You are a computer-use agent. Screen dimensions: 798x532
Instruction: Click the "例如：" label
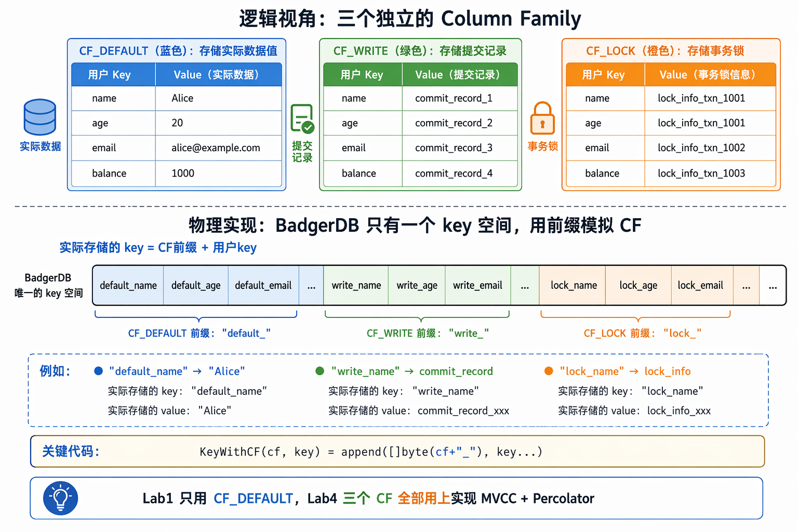point(55,371)
